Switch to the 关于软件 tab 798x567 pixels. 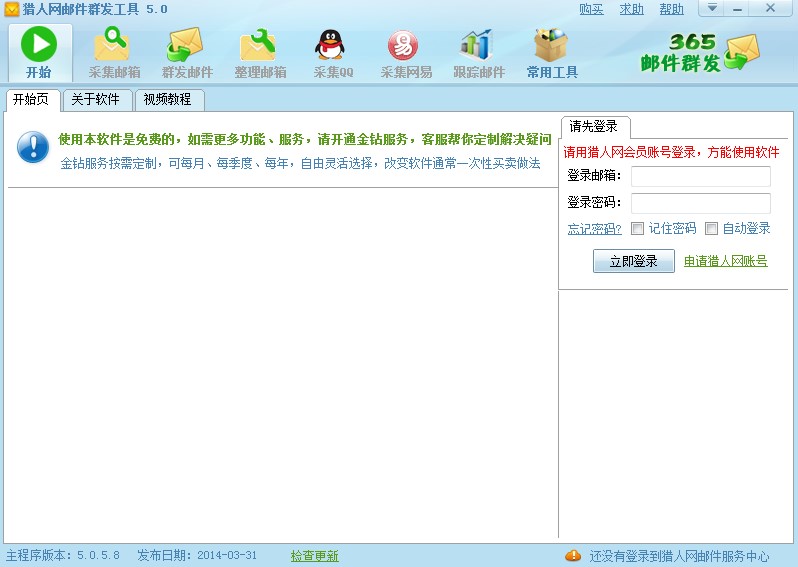[x=97, y=100]
